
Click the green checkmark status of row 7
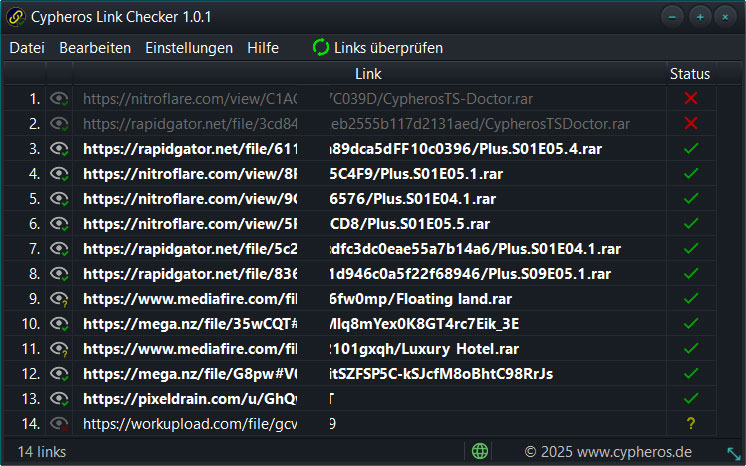[x=691, y=248]
